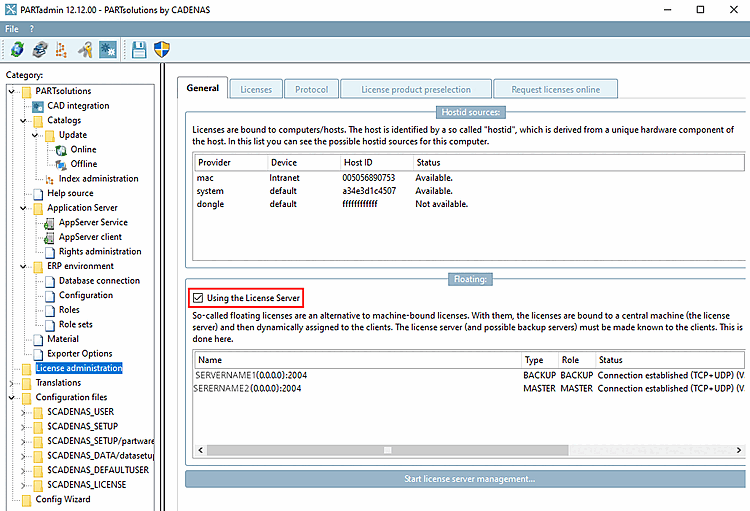Viewport: 750px width, 511px height.
Task: Click the globe catalog update toolbar icon
Action: (17, 49)
